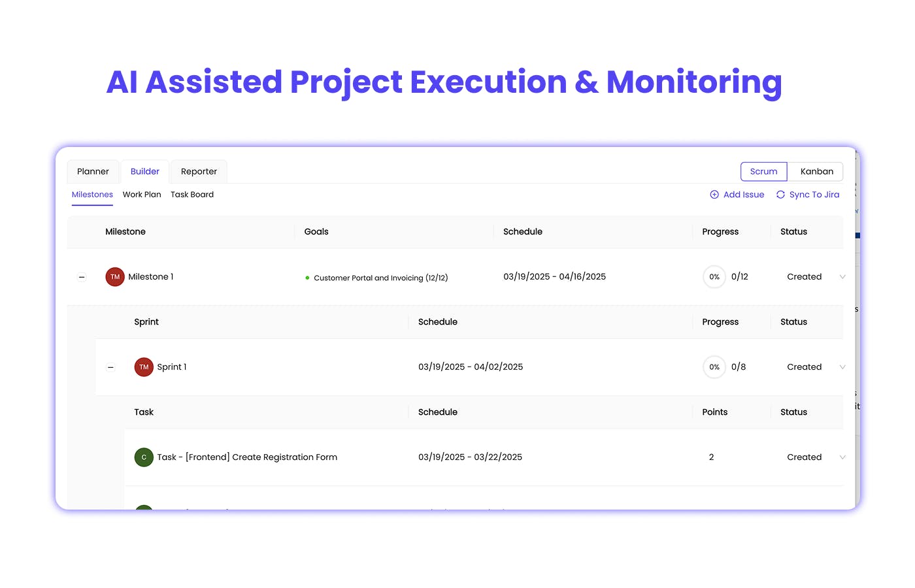This screenshot has width=915, height=588.
Task: Switch to Kanban view
Action: click(x=816, y=172)
